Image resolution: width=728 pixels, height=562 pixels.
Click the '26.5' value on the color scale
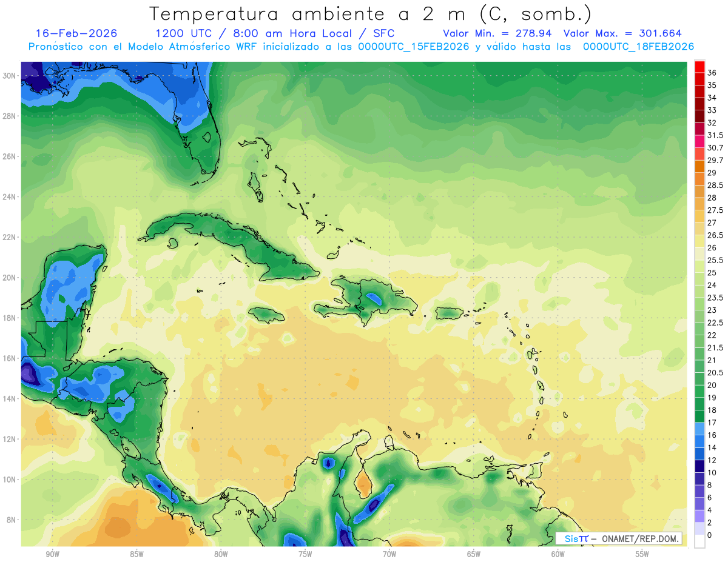point(715,235)
